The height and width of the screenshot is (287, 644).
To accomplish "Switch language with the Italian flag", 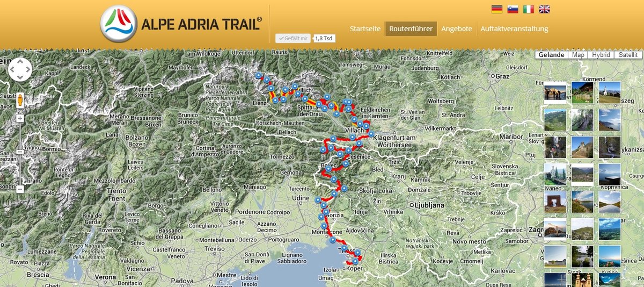I will click(x=529, y=9).
